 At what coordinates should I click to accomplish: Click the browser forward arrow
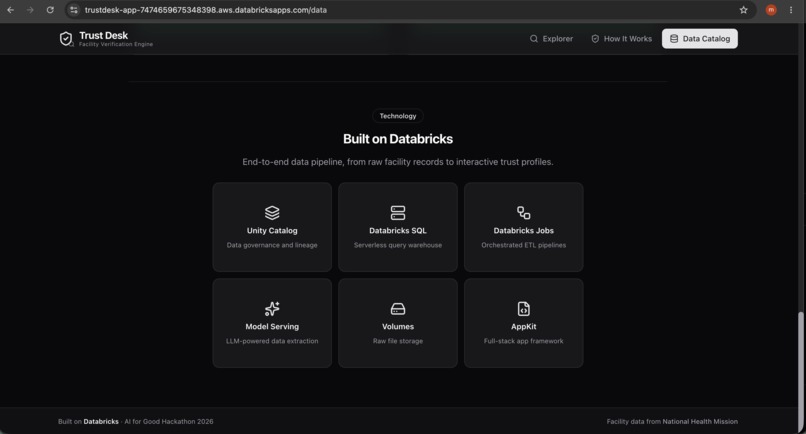coord(30,10)
